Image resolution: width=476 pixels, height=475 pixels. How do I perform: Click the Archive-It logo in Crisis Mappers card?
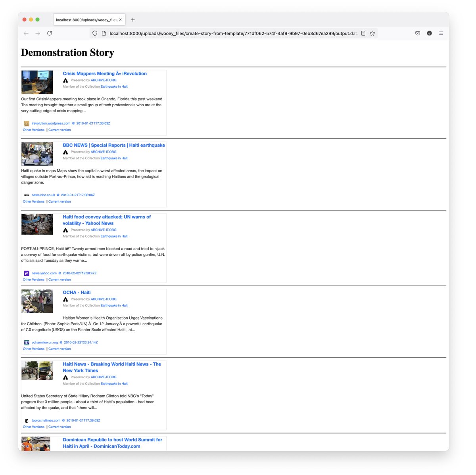coord(65,80)
